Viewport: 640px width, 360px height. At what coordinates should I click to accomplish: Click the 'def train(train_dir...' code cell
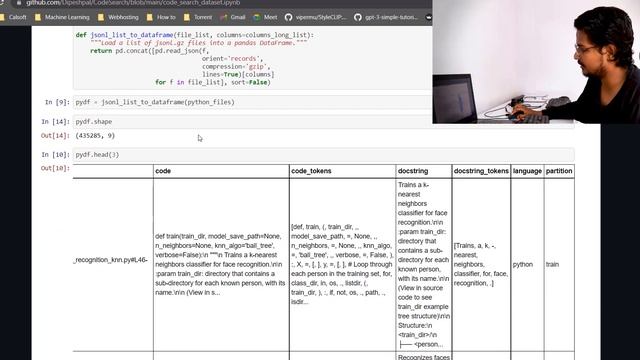(x=220, y=264)
